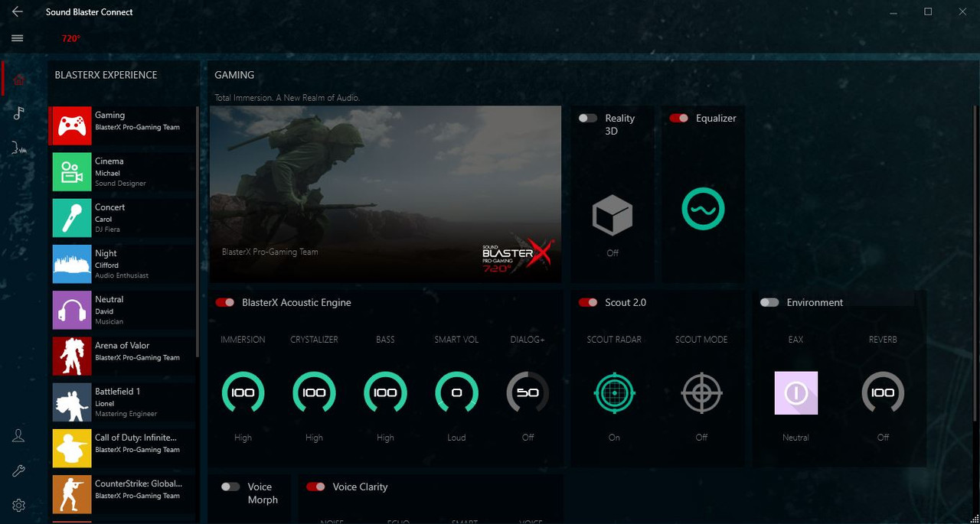The image size is (980, 524).
Task: Select the Arena of Valor profile icon
Action: (x=72, y=356)
